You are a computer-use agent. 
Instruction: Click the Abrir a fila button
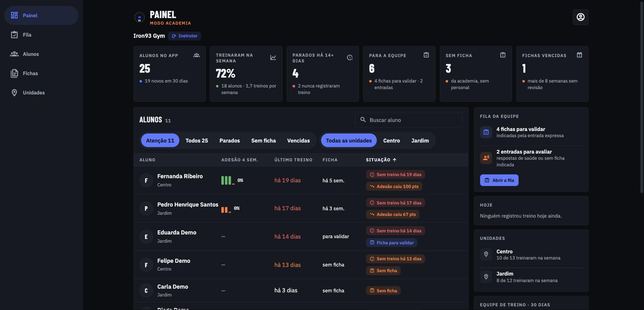tap(499, 180)
